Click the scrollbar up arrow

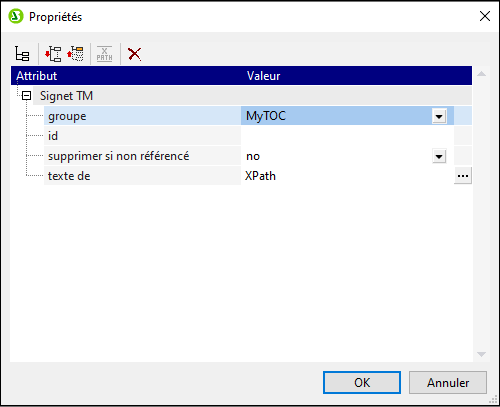481,74
